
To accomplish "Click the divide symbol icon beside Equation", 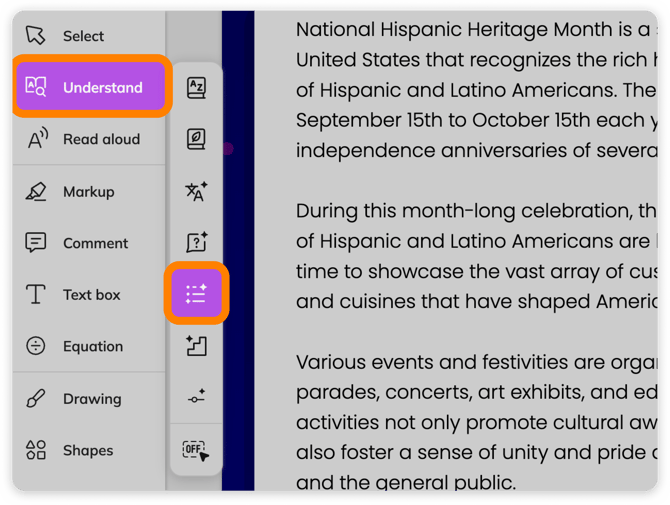I will 35,346.
